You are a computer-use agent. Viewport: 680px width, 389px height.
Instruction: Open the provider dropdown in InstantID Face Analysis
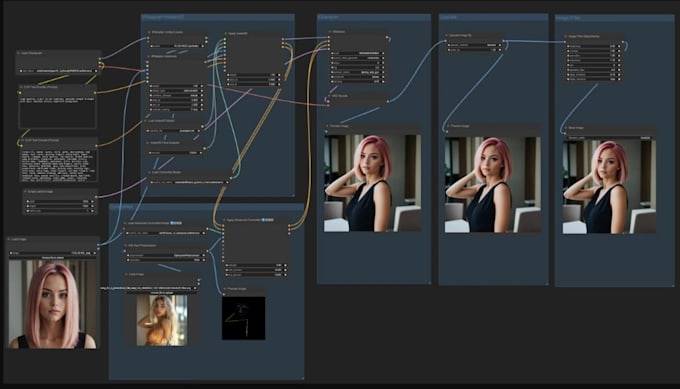click(x=175, y=153)
